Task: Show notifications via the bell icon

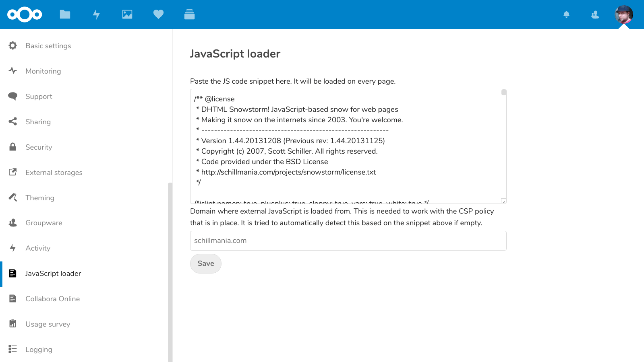Action: 566,14
